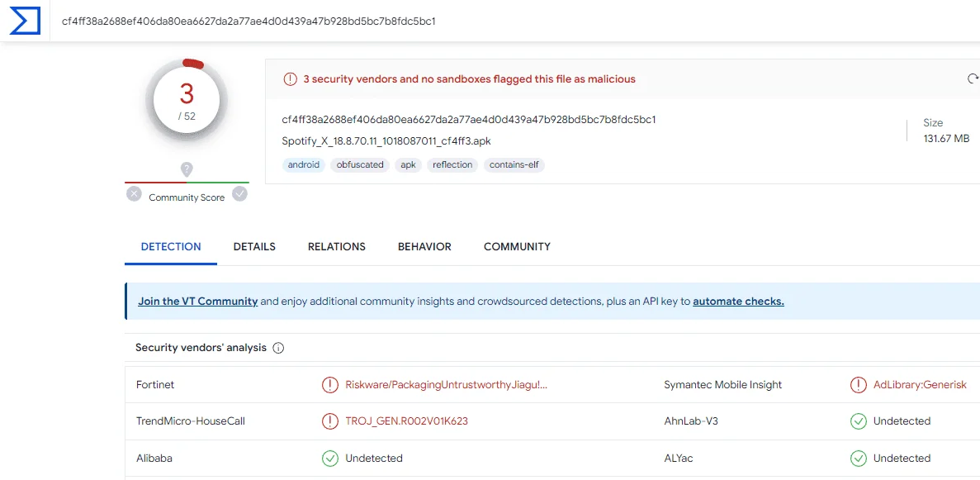Viewport: 980px width, 480px height.
Task: Click the red alert icon in the Fortinet row
Action: tap(329, 385)
